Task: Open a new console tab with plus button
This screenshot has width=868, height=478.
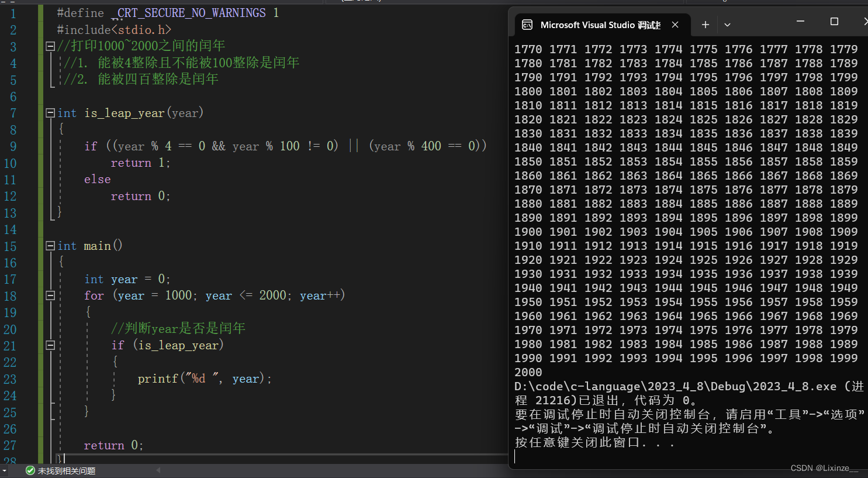Action: point(706,25)
